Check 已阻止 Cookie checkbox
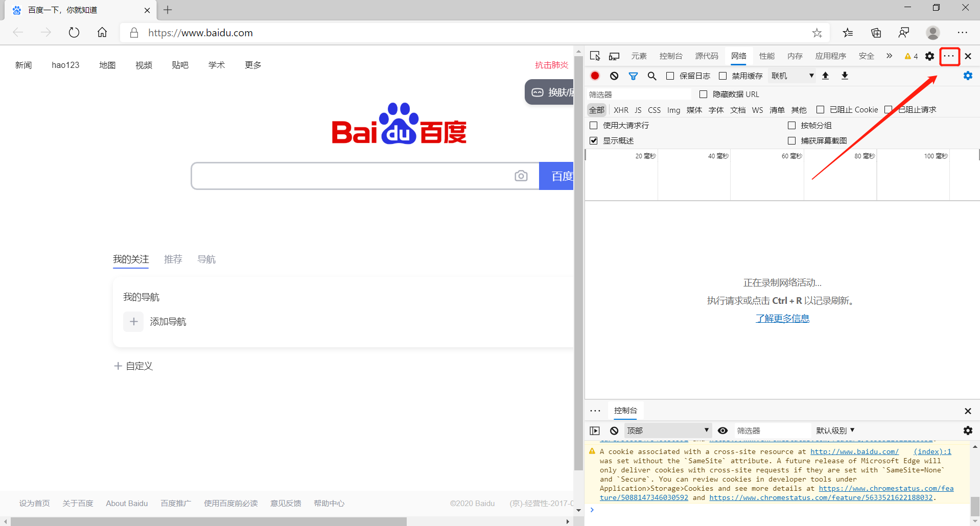 (x=820, y=109)
